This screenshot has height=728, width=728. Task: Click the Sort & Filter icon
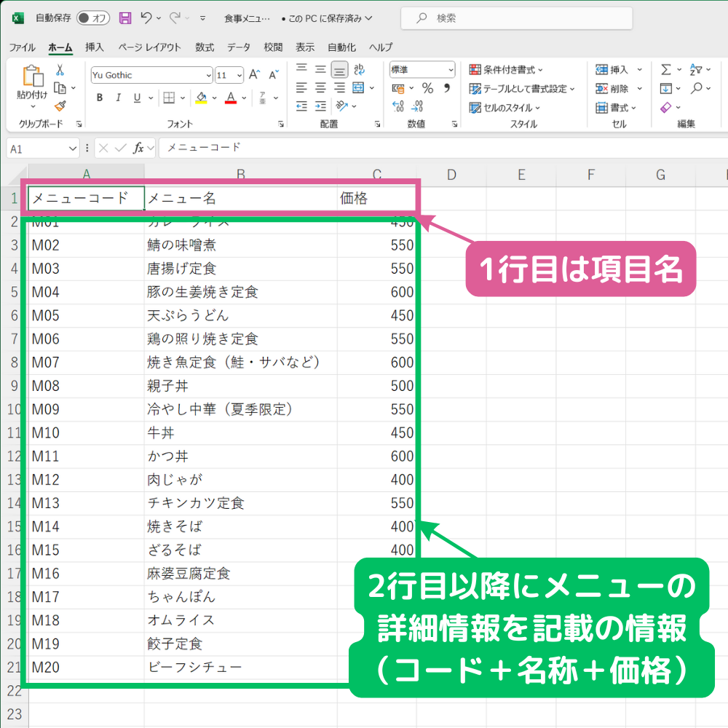[x=695, y=70]
